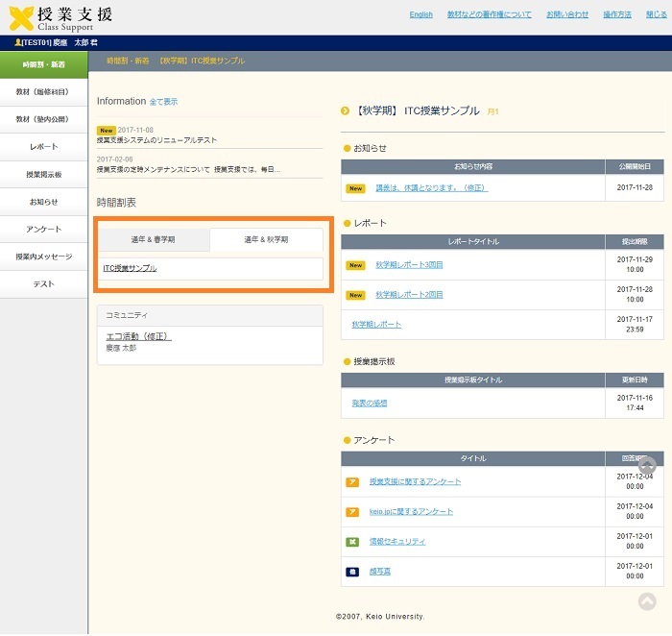The height and width of the screenshot is (636, 672).
Task: Open 授業掲示板 in the left sidebar
Action: click(44, 175)
